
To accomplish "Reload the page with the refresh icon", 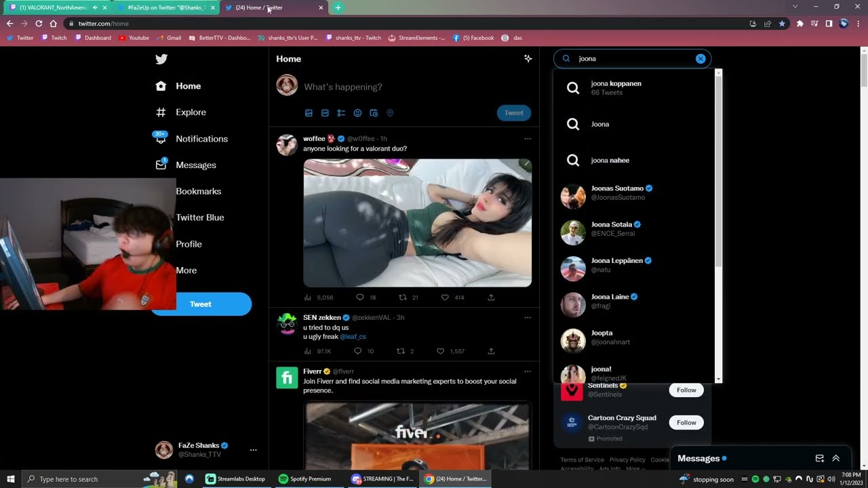I will [x=39, y=24].
